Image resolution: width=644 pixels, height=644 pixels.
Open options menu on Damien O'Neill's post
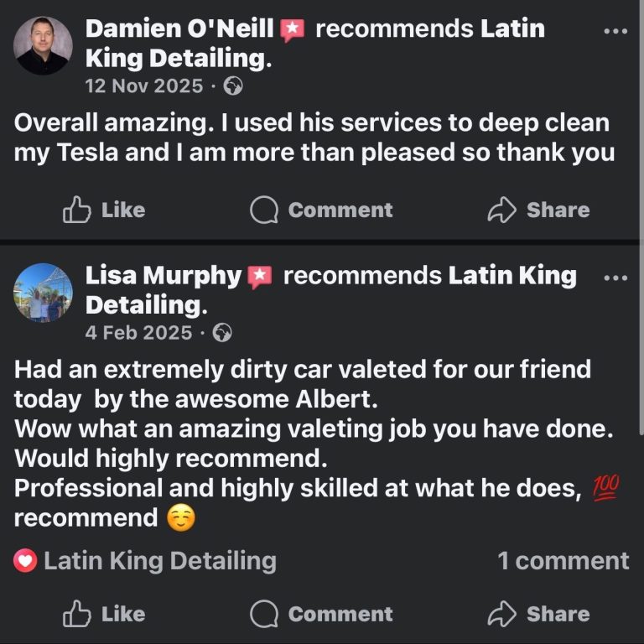pyautogui.click(x=615, y=31)
